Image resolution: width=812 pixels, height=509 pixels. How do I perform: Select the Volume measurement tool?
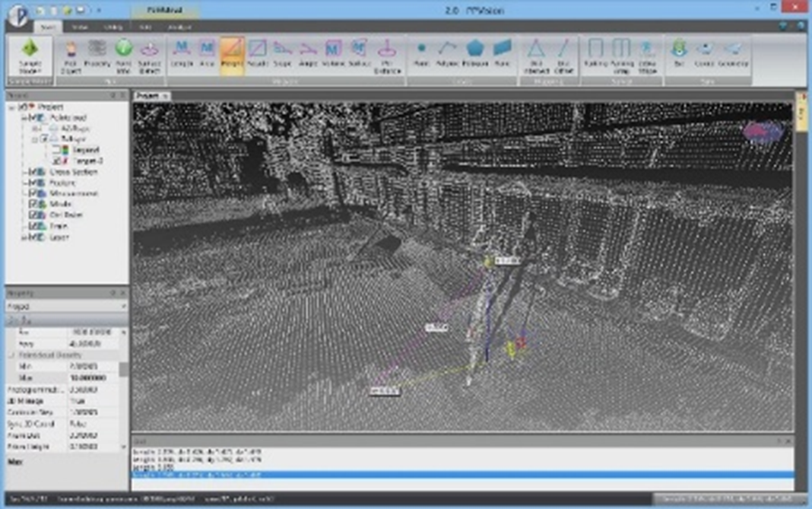[332, 55]
